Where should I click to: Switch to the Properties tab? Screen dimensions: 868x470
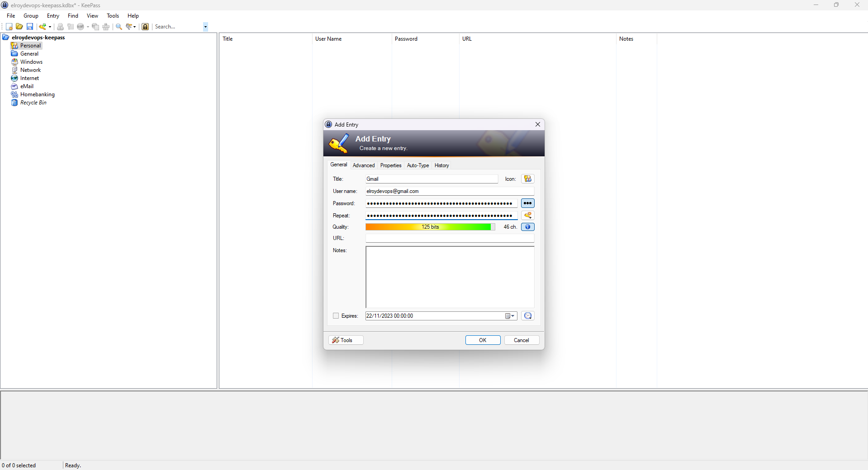coord(391,165)
